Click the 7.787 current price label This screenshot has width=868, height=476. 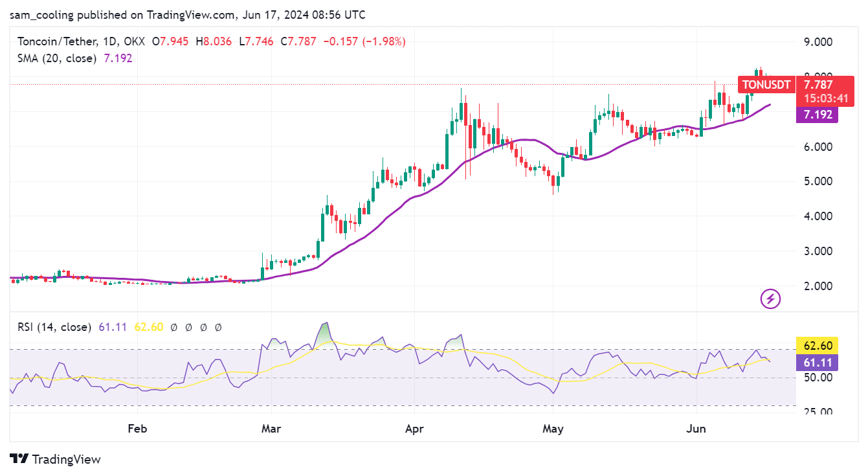click(x=818, y=85)
